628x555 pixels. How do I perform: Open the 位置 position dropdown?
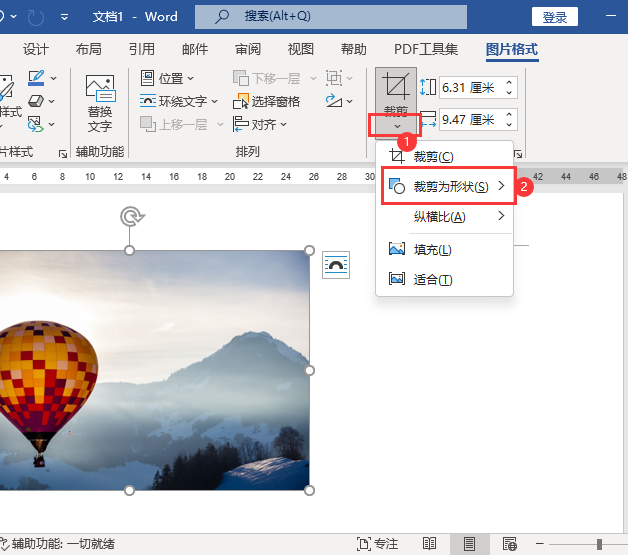pos(167,78)
